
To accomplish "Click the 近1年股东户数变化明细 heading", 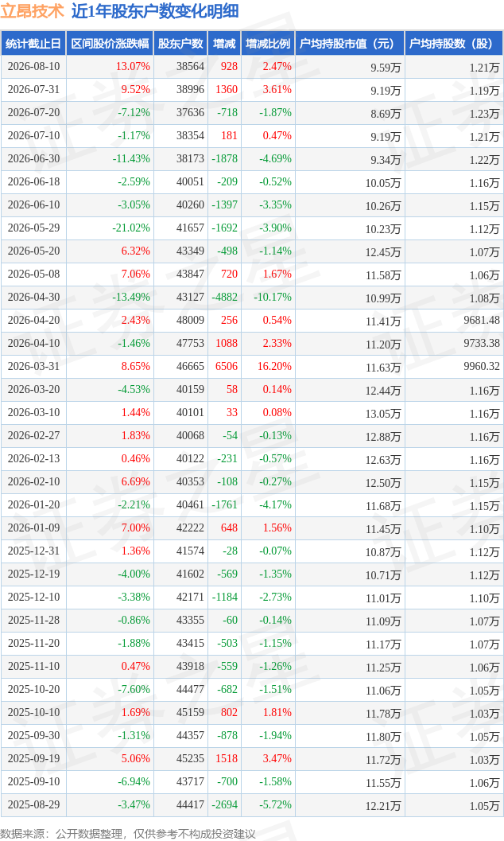I will [155, 11].
